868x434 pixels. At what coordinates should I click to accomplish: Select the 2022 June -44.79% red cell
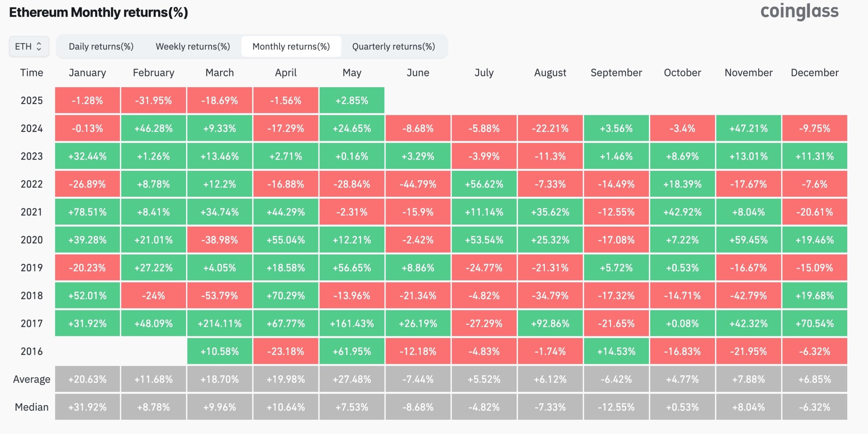[x=418, y=184]
